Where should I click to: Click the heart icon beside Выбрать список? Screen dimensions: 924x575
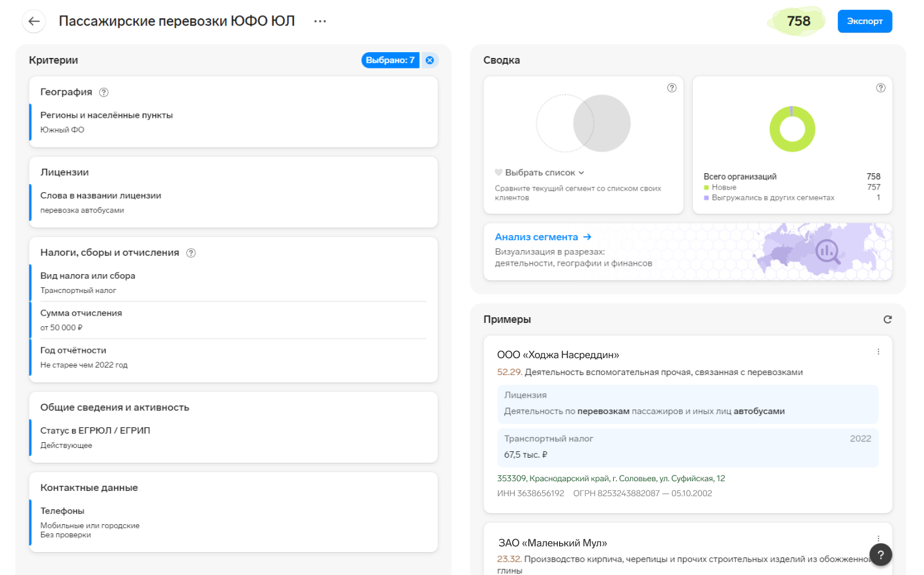(498, 173)
